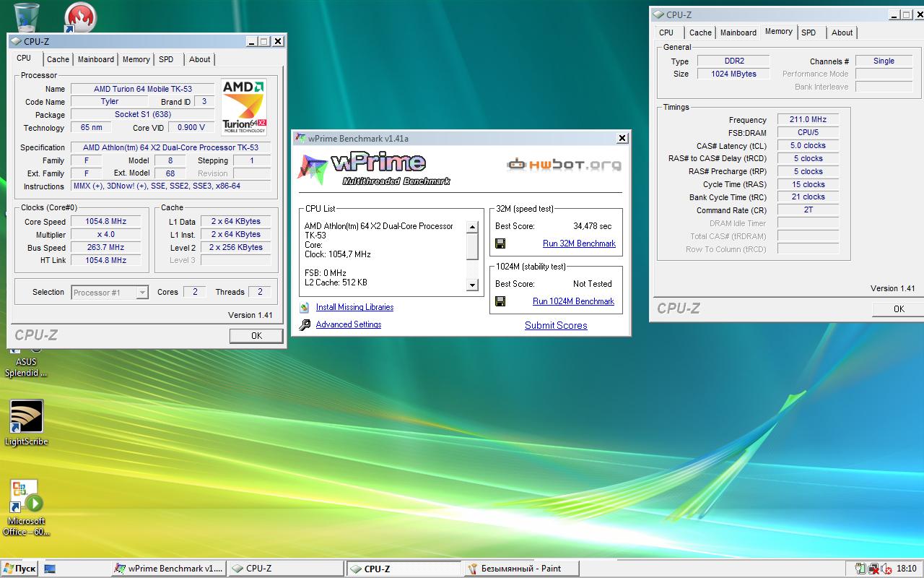Click the wPrime logo banner
This screenshot has width=924, height=578.
click(x=373, y=169)
